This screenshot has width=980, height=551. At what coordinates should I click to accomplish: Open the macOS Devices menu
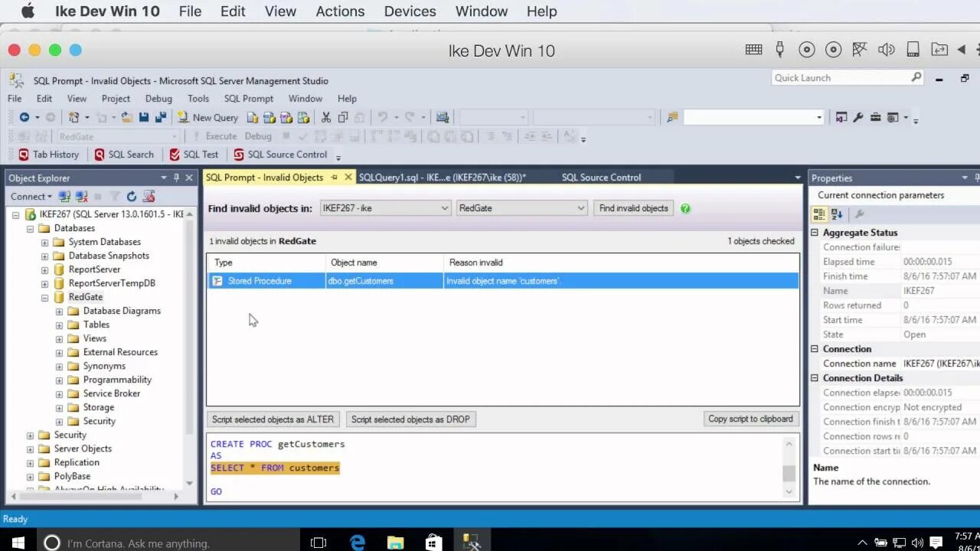tap(410, 11)
